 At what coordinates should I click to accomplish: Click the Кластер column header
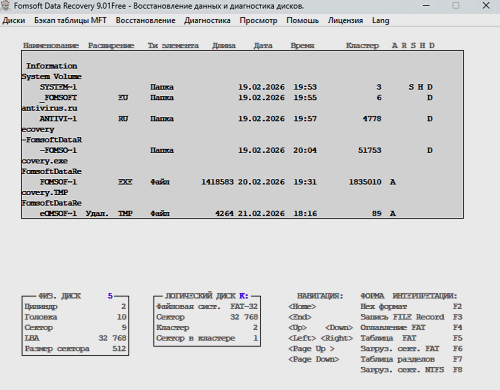(x=363, y=45)
